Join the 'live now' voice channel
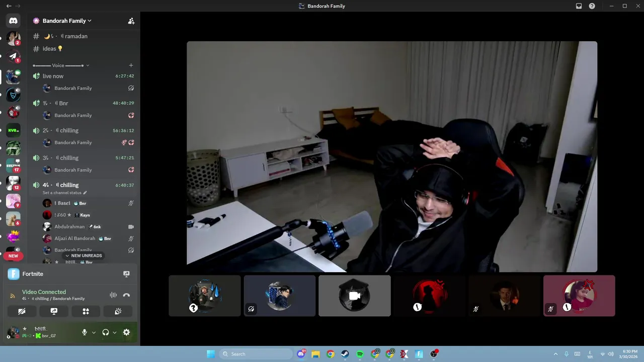Image resolution: width=644 pixels, height=362 pixels. [x=84, y=76]
